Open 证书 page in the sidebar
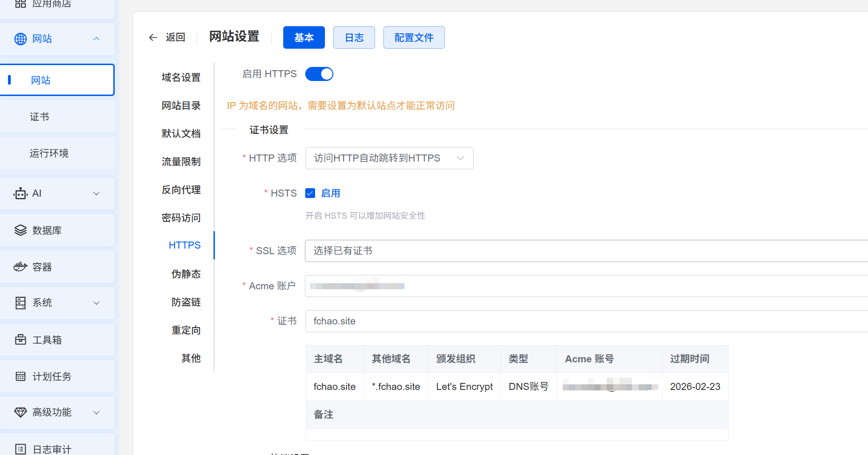Image resolution: width=868 pixels, height=455 pixels. pos(40,117)
